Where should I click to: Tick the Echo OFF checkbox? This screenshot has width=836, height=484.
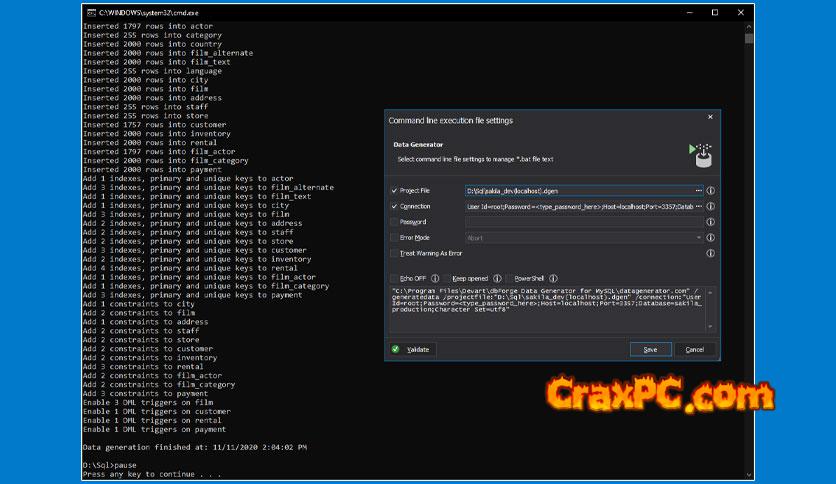point(394,278)
